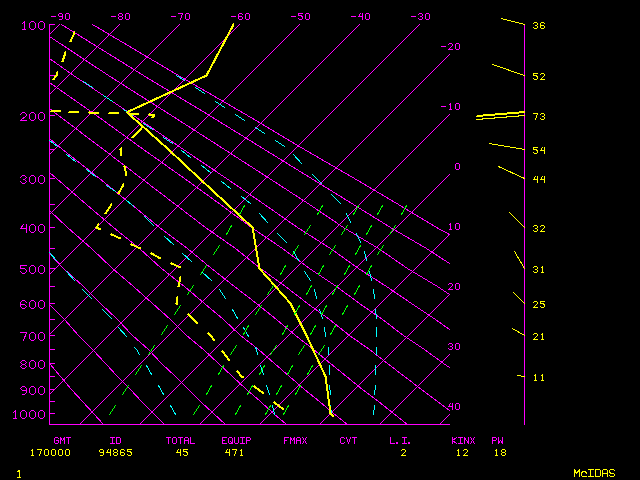Select the 52 wind speed value
This screenshot has width=640, height=480.
coord(538,77)
